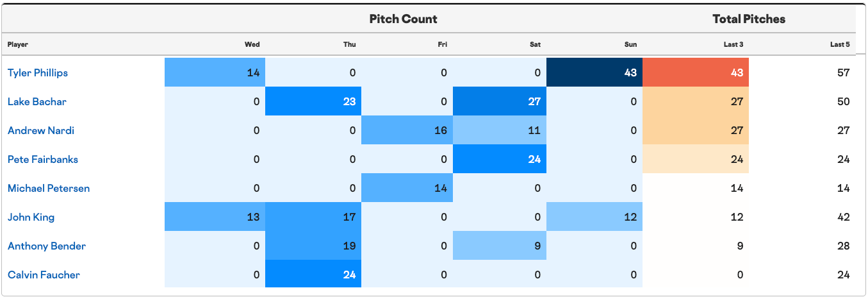
Task: Click Lake Bachar's Saturday 27 cell
Action: point(500,101)
